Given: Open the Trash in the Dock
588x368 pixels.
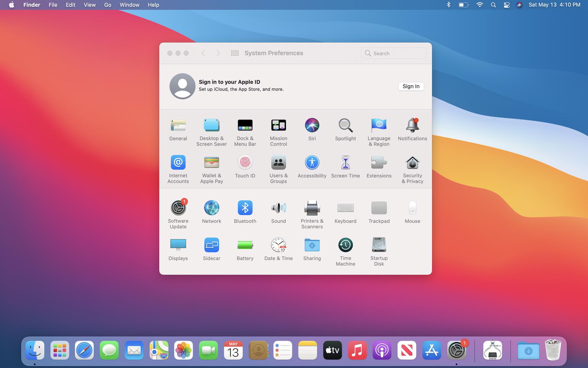Looking at the screenshot, I should (x=553, y=350).
